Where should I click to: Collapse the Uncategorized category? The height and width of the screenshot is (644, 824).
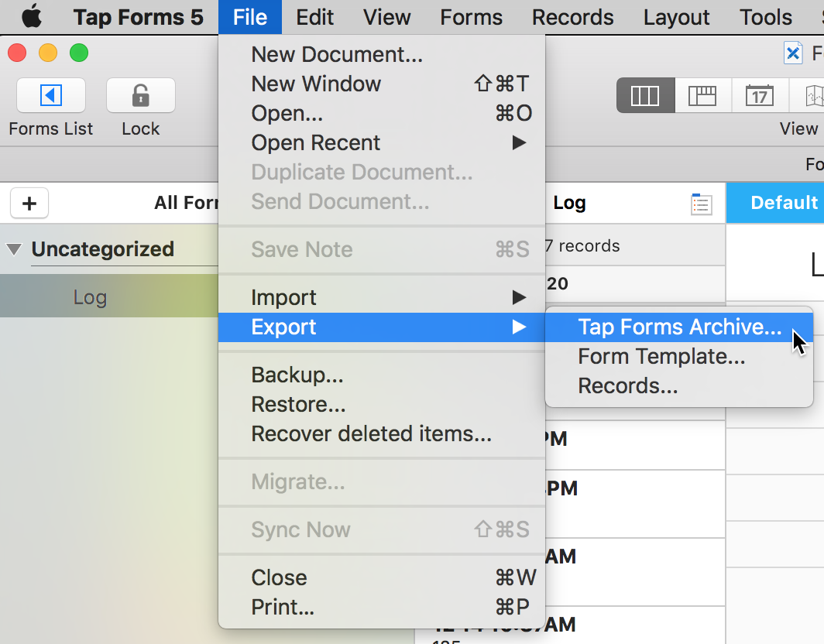coord(14,249)
